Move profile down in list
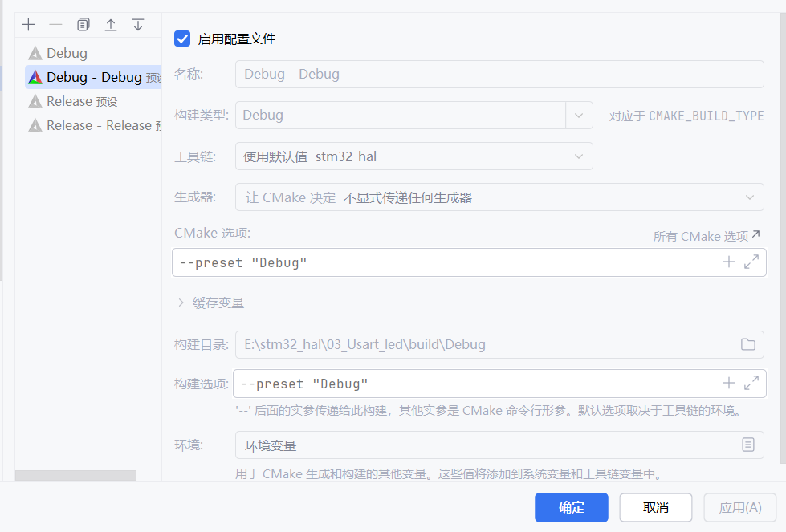Screen dimensions: 786x532 pos(138,25)
